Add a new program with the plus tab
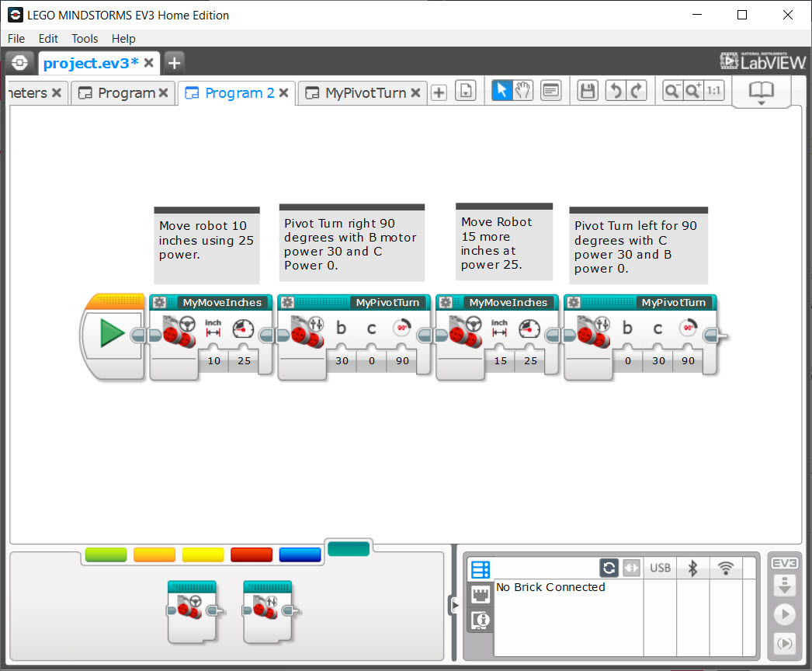Screen dimensions: 812x671 [x=439, y=91]
